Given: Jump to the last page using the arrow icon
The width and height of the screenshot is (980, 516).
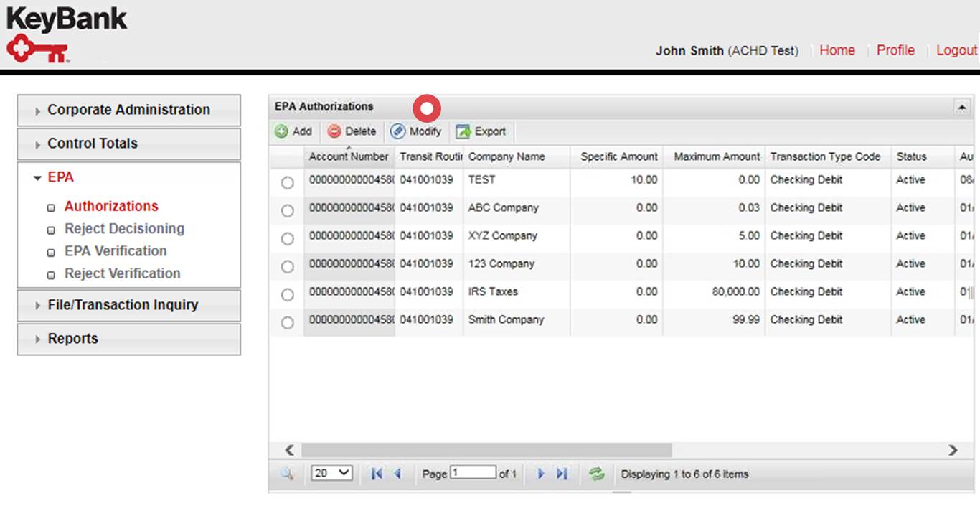Looking at the screenshot, I should 561,473.
